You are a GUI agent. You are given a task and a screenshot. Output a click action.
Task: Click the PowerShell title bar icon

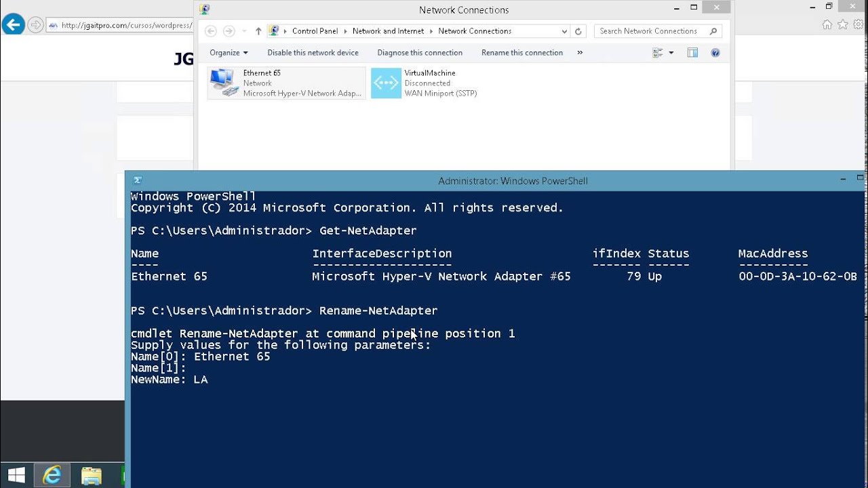point(137,180)
